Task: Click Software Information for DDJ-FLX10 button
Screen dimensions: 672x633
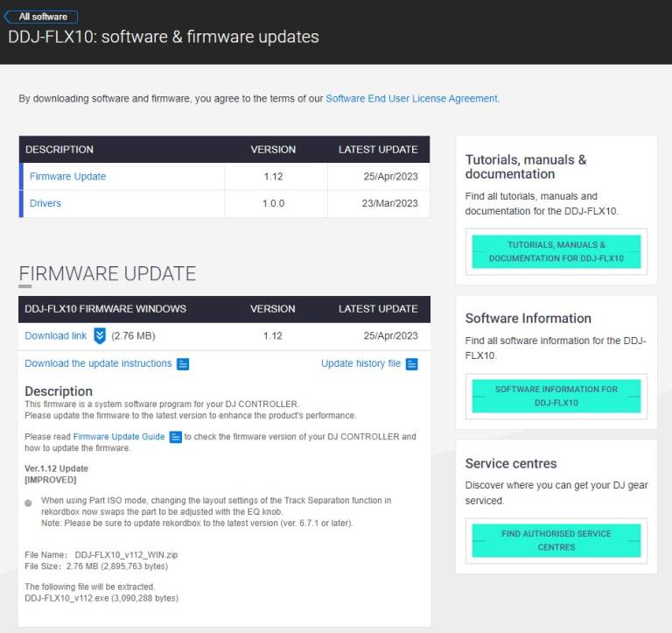Action: [x=556, y=396]
